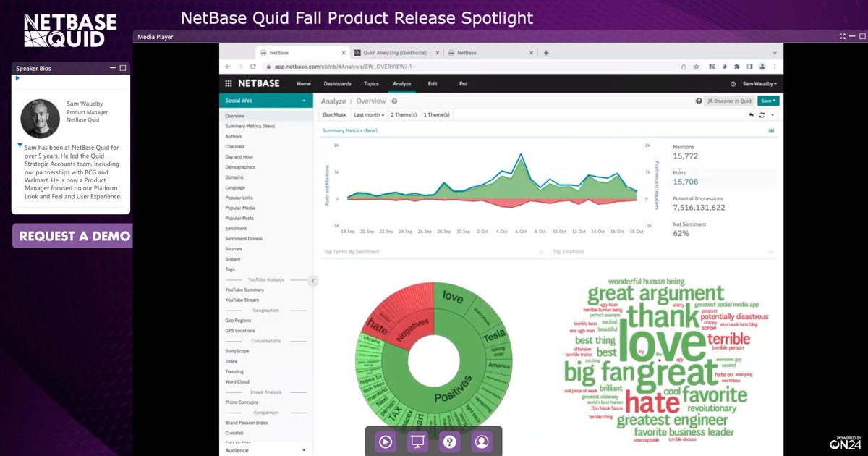Open Word Cloud in the sidebar

(x=237, y=381)
